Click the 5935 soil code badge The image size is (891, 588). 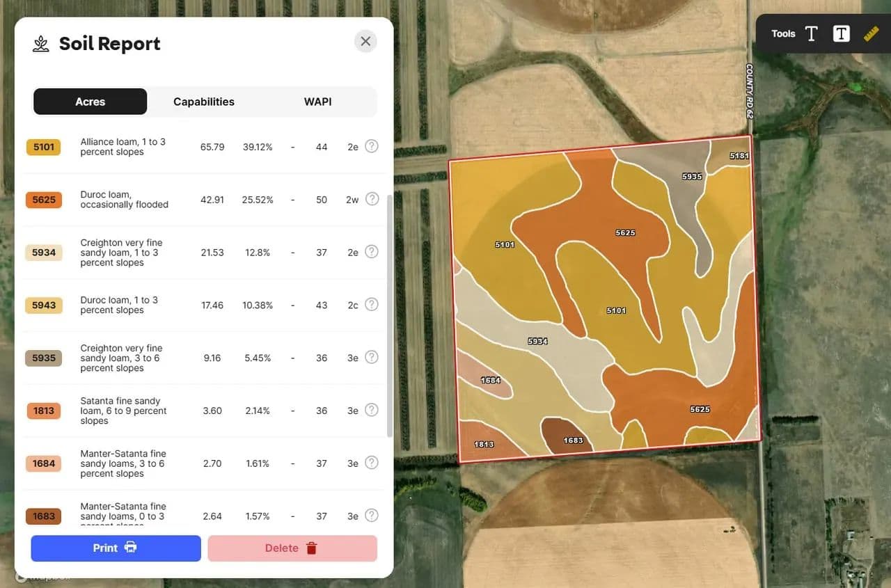click(44, 358)
